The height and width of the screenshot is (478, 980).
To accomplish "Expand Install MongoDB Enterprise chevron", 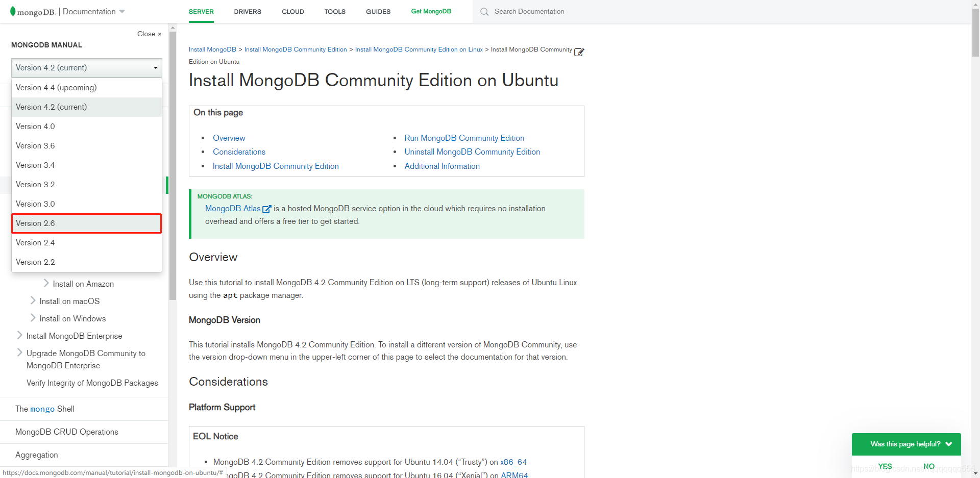I will point(20,335).
